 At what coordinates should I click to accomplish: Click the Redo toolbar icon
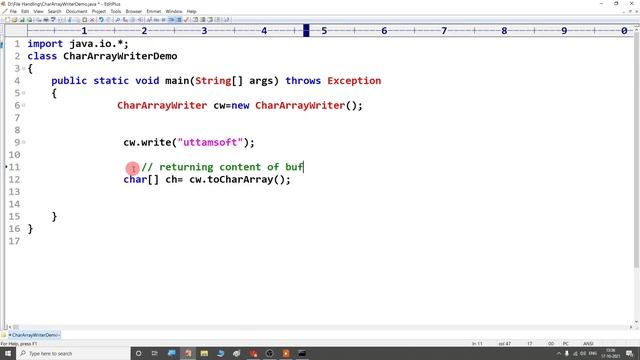tap(109, 20)
